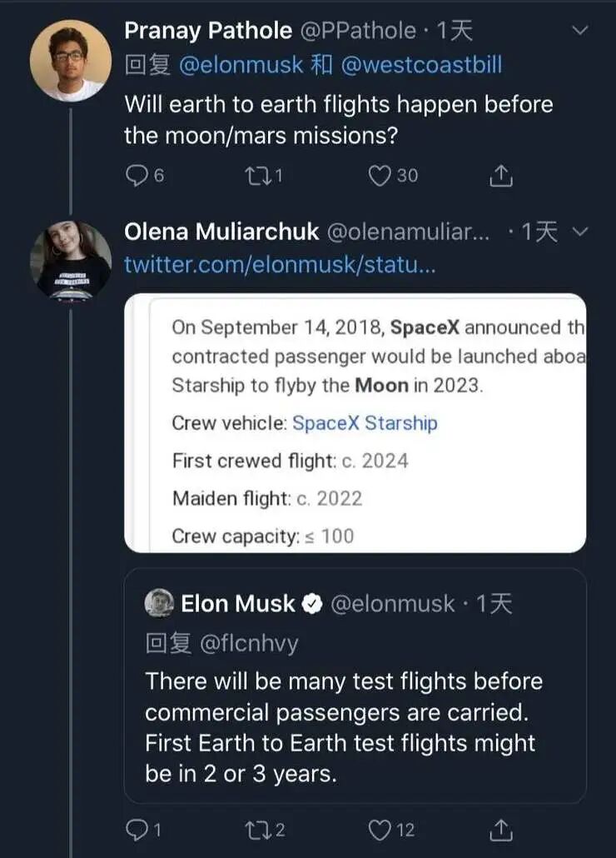
Task: Expand options menu on Olena's tweet
Action: pyautogui.click(x=581, y=231)
